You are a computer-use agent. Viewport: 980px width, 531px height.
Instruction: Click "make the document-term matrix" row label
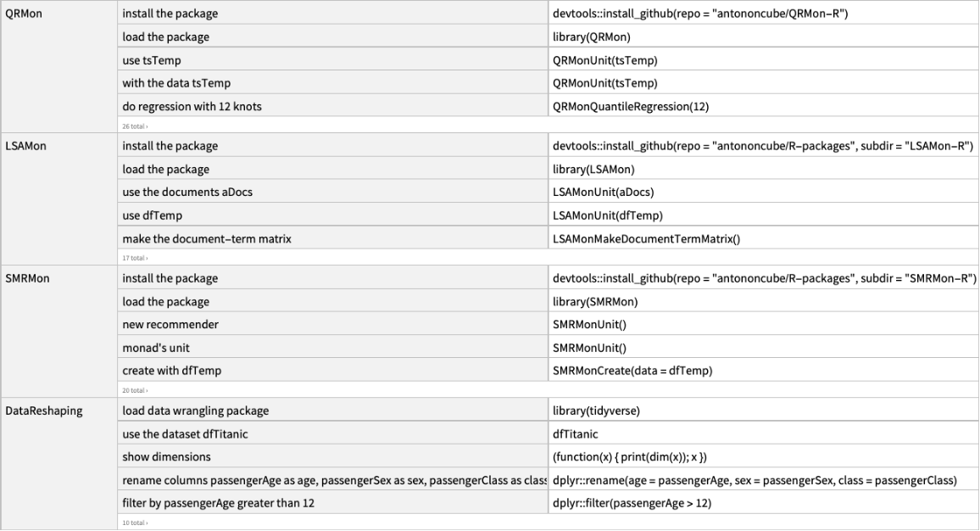(207, 238)
